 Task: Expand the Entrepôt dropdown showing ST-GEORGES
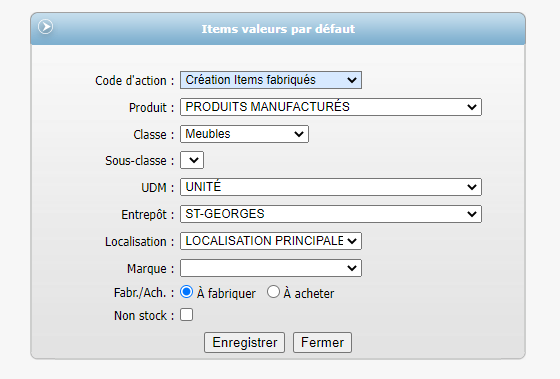(x=331, y=214)
